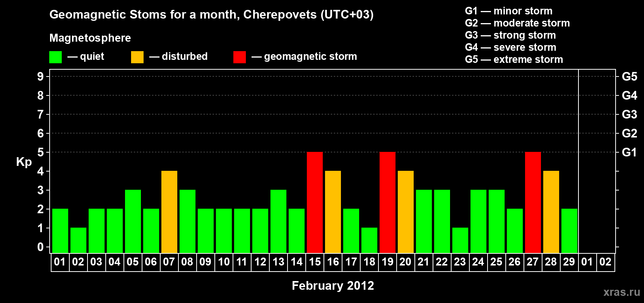This screenshot has width=644, height=303.
Task: Click the red bar for February 19
Action: pyautogui.click(x=388, y=203)
